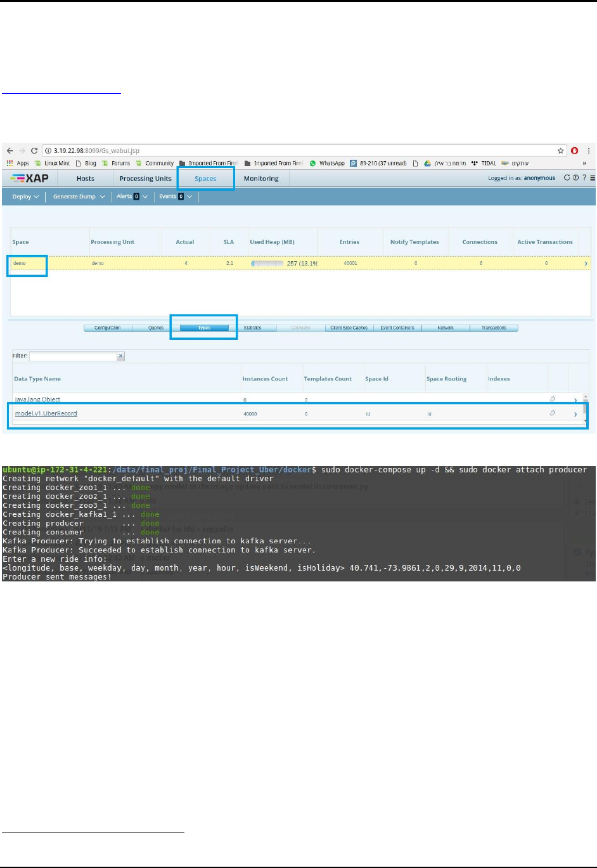Open WhatsApp bookmark

(328, 163)
